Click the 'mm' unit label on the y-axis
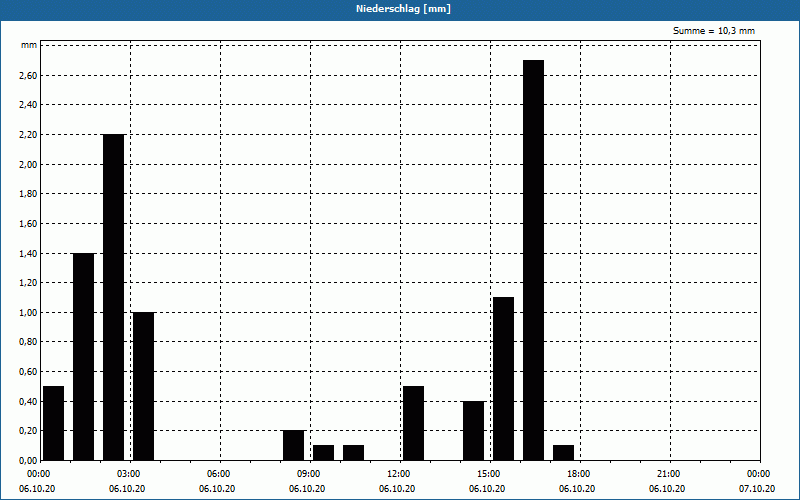Viewport: 800px width, 500px height. pyautogui.click(x=29, y=45)
